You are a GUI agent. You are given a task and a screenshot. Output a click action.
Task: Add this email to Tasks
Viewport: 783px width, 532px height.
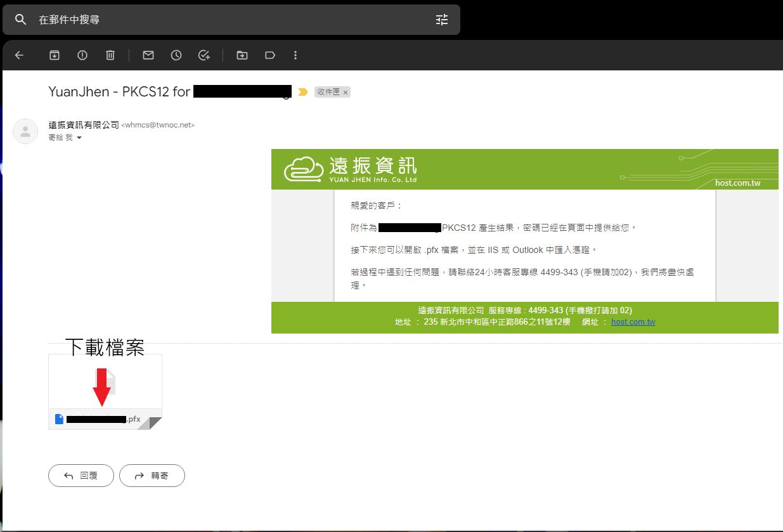(x=204, y=55)
